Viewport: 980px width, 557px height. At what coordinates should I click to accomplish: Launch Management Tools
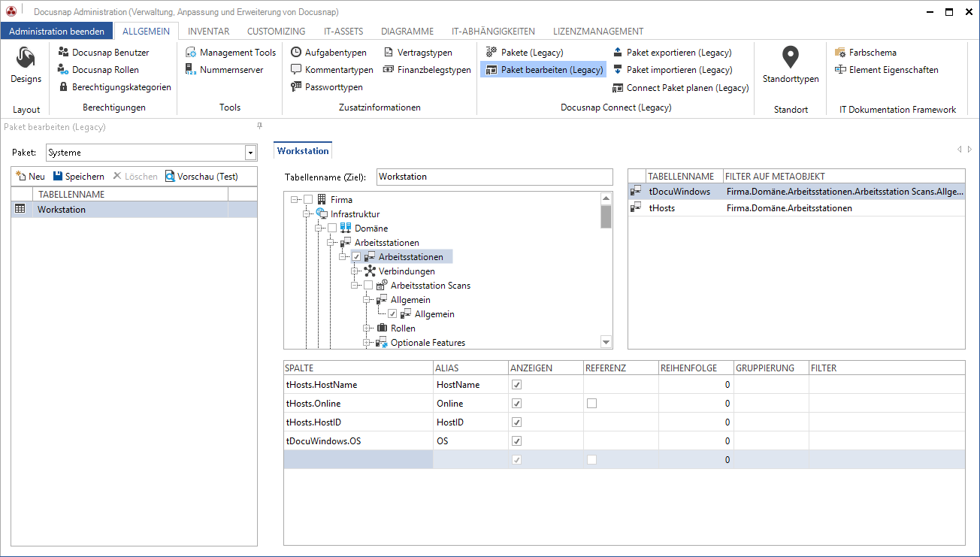231,53
